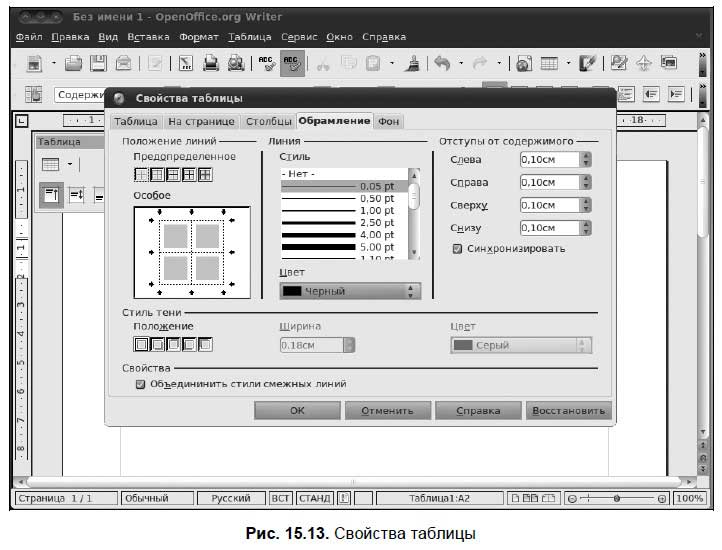Select the last shadow position option
722x550 pixels.
205,344
